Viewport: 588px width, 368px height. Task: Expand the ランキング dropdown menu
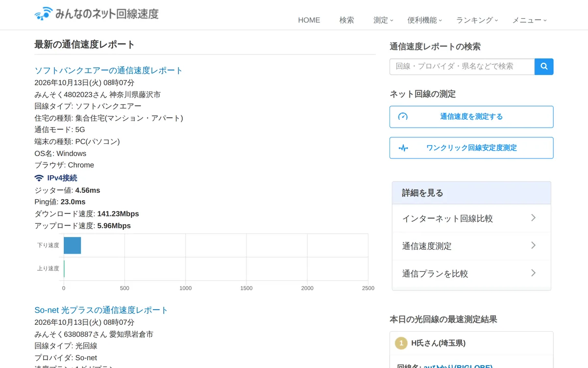click(x=477, y=20)
